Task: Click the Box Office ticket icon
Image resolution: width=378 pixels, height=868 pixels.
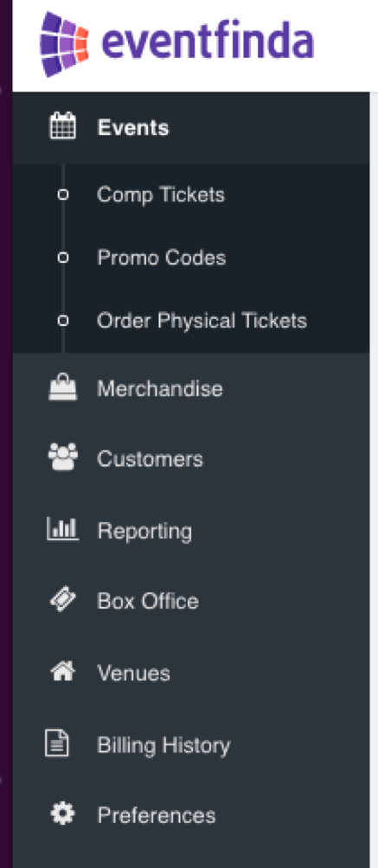Action: (x=62, y=600)
